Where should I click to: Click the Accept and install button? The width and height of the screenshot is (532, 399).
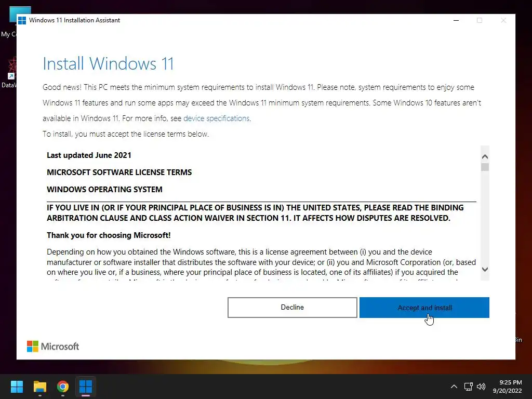[x=424, y=308]
